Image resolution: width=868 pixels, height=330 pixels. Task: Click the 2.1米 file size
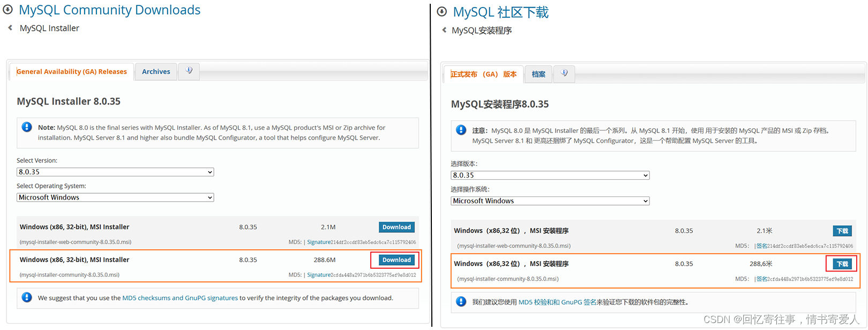point(765,231)
